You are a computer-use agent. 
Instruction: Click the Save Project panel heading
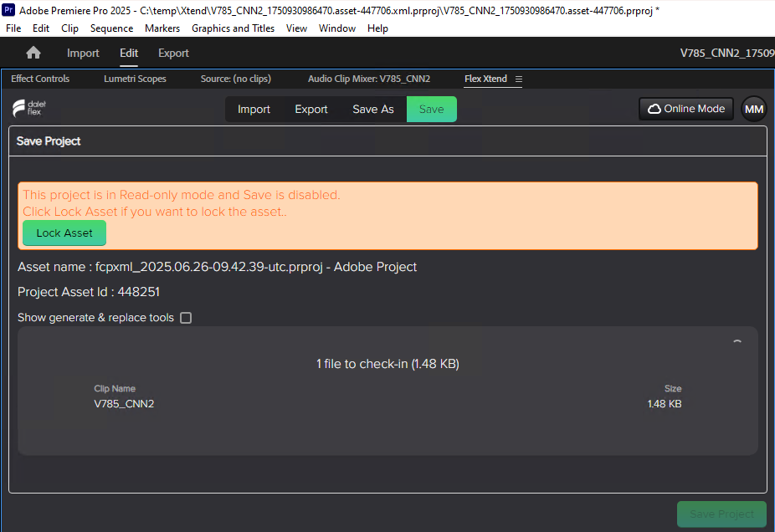[x=49, y=141]
